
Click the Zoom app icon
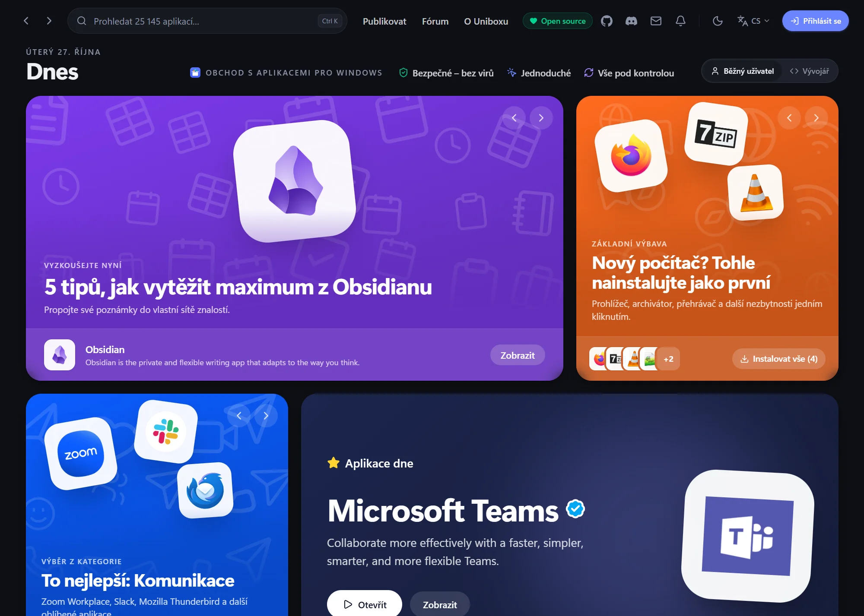point(81,454)
